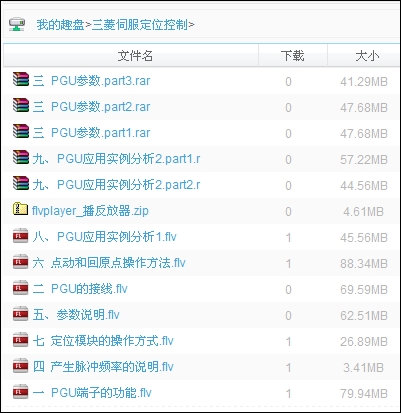Image resolution: width=401 pixels, height=413 pixels.
Task: Click archive icon of PGU应用实例分析2.part1
Action: click(21, 157)
